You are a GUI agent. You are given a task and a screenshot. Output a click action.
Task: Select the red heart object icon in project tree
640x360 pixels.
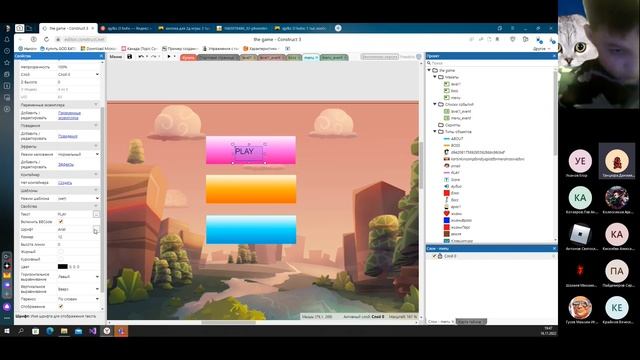[447, 213]
